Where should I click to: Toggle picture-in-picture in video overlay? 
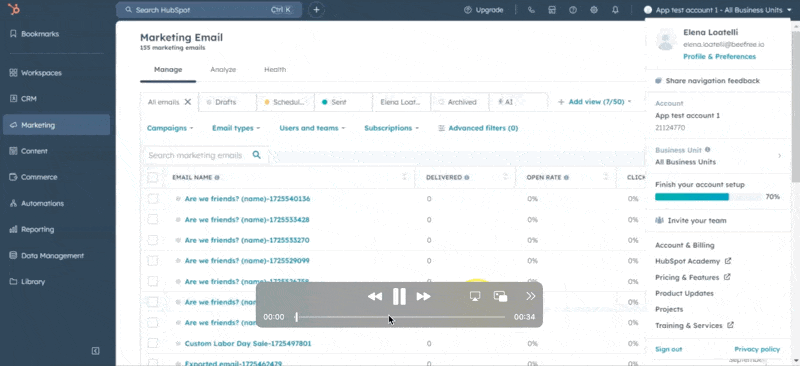coord(501,297)
